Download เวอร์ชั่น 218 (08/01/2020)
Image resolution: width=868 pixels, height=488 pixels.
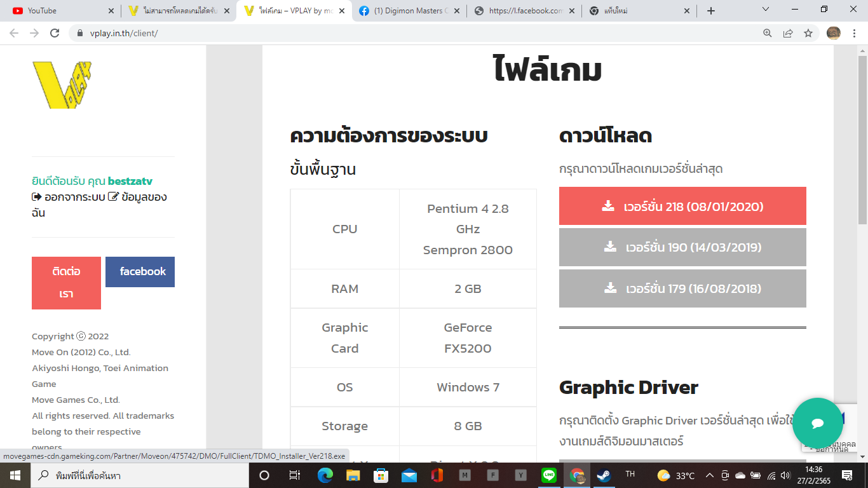pos(682,206)
